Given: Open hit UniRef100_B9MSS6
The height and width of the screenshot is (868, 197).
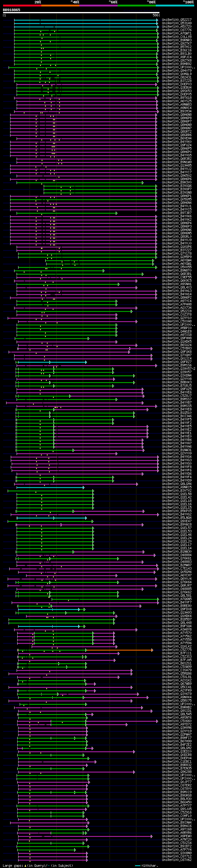Looking at the screenshot, I should click(x=176, y=365).
